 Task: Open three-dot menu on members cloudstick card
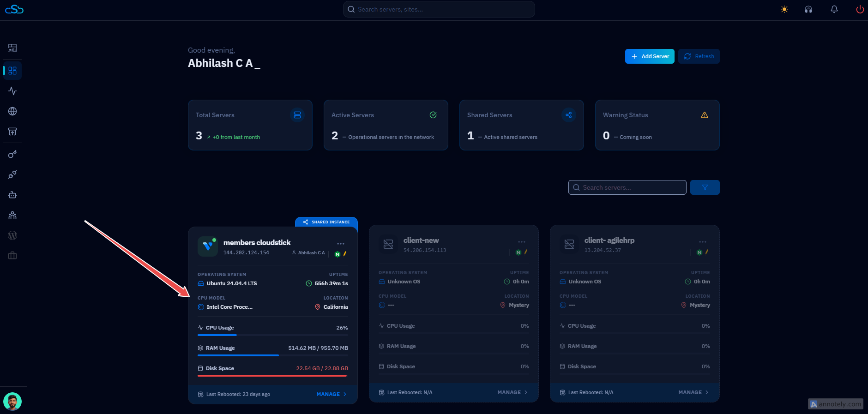pos(341,244)
